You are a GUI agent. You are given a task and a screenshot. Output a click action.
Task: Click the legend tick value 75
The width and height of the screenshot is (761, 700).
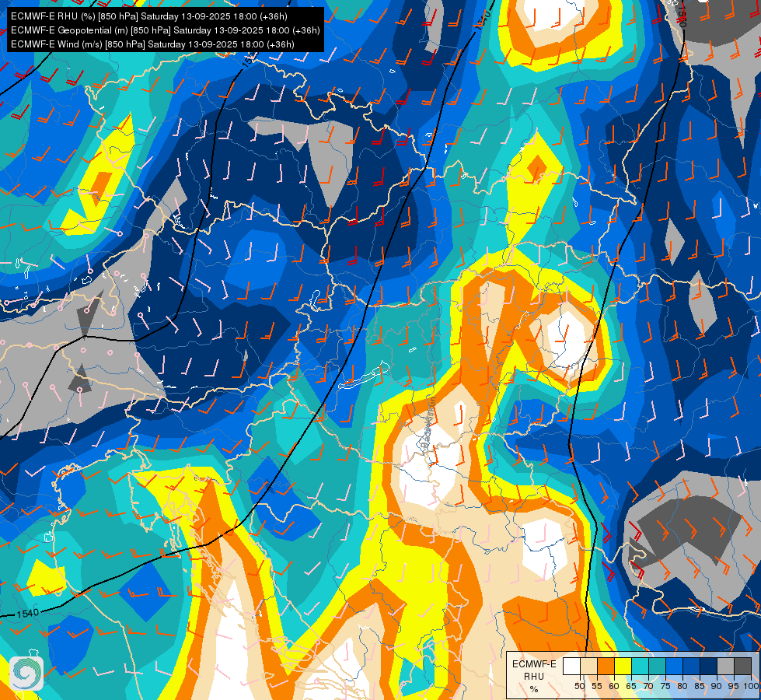tap(665, 686)
